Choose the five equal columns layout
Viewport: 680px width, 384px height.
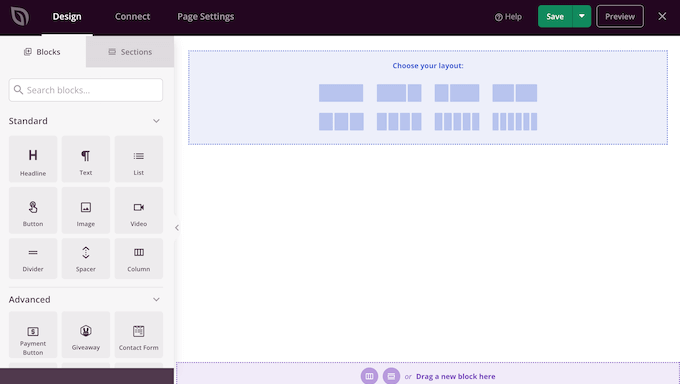457,121
